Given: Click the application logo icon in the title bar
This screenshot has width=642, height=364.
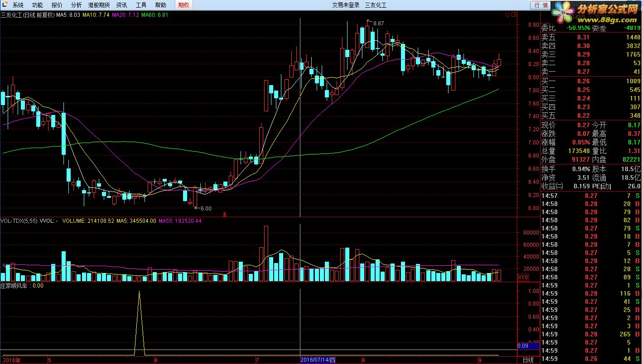Looking at the screenshot, I should point(4,5).
